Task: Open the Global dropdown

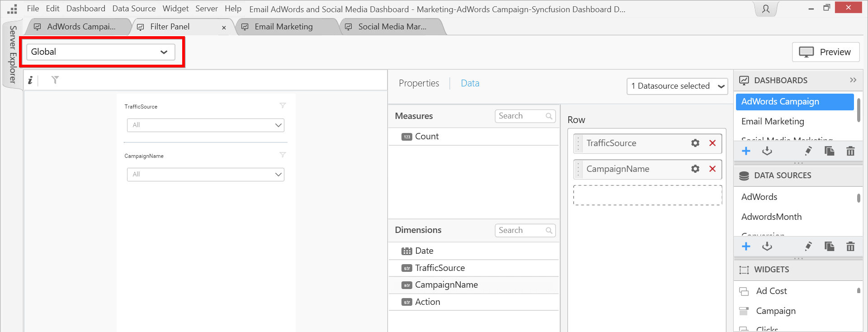Action: coord(100,52)
